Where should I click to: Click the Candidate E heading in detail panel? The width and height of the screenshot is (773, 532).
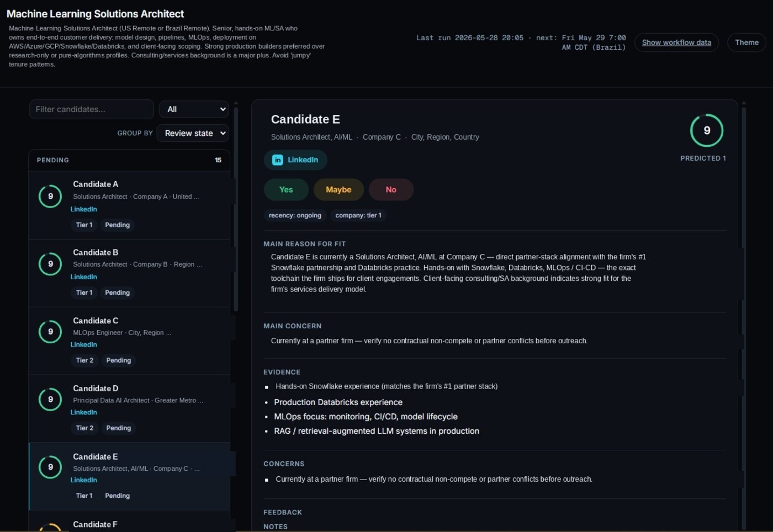[305, 119]
